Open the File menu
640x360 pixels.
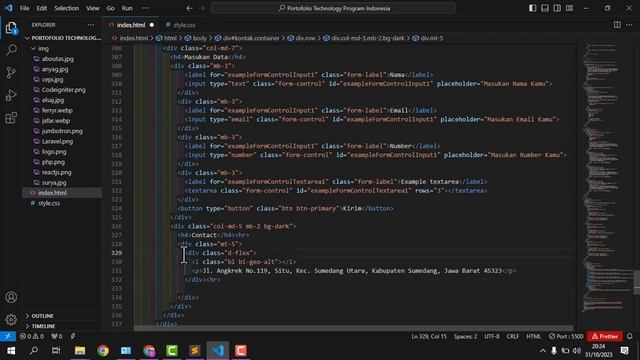[x=24, y=8]
